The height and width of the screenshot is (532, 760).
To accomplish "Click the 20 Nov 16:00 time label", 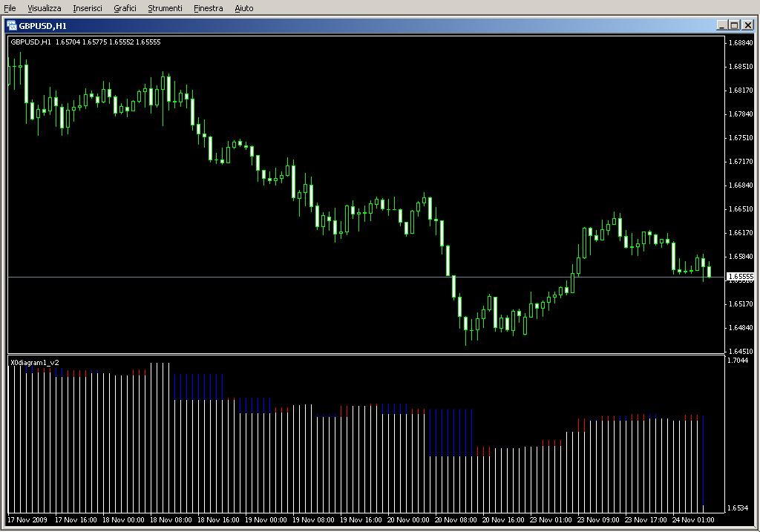I will pyautogui.click(x=503, y=520).
